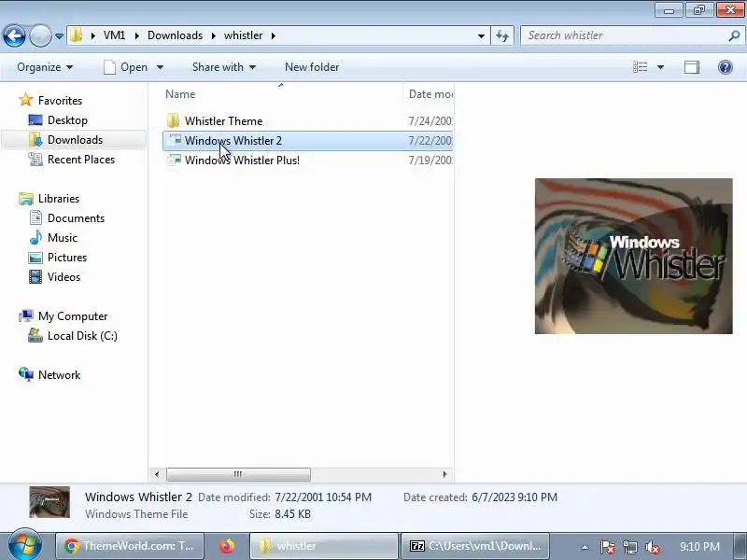Click the details pane theme thumbnail

tap(49, 502)
